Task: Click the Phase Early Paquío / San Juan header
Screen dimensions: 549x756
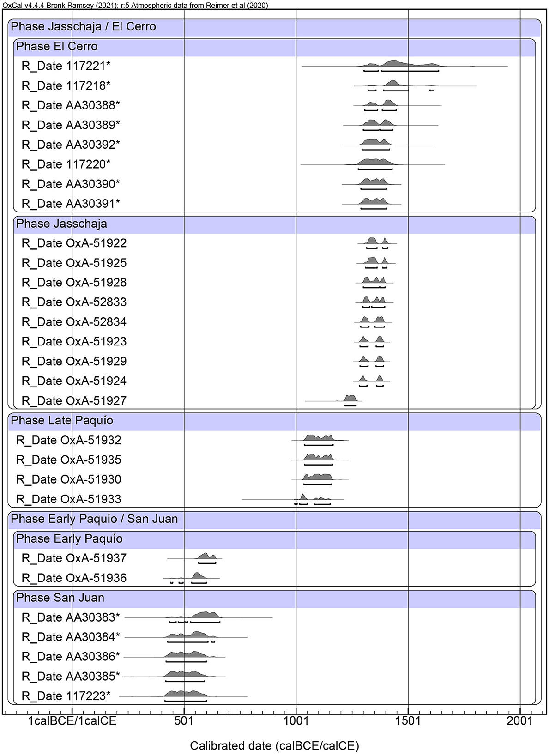Action: (94, 519)
